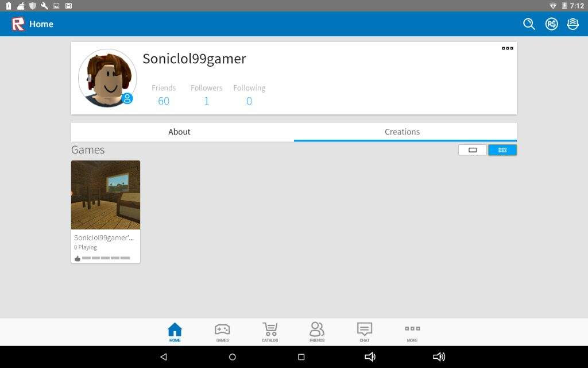The height and width of the screenshot is (368, 588).
Task: Open Soniclol99gamer's game thumbnail
Action: tap(106, 195)
